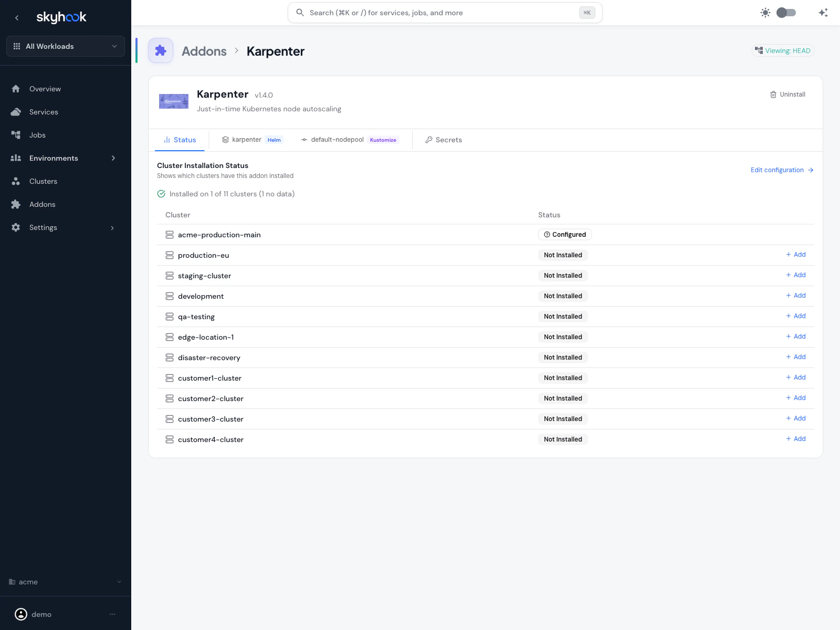Click the Karpenter puzzle-piece breadcrumb icon
The image size is (840, 630).
coord(161,50)
